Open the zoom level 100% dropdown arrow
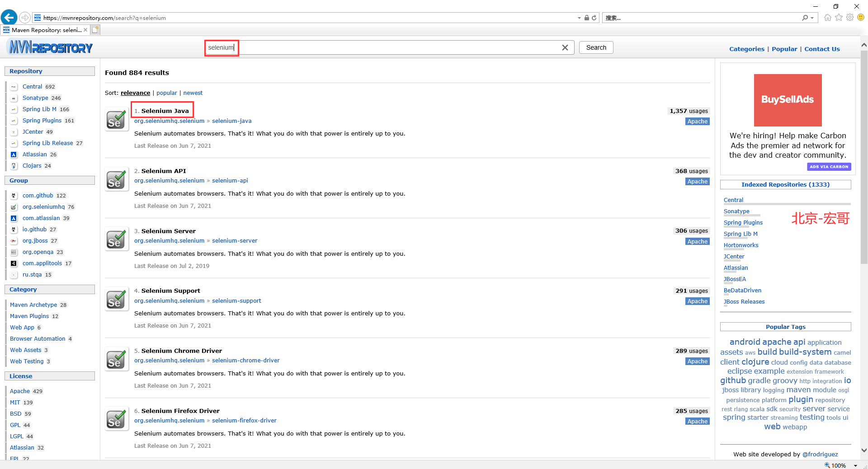 click(x=855, y=465)
